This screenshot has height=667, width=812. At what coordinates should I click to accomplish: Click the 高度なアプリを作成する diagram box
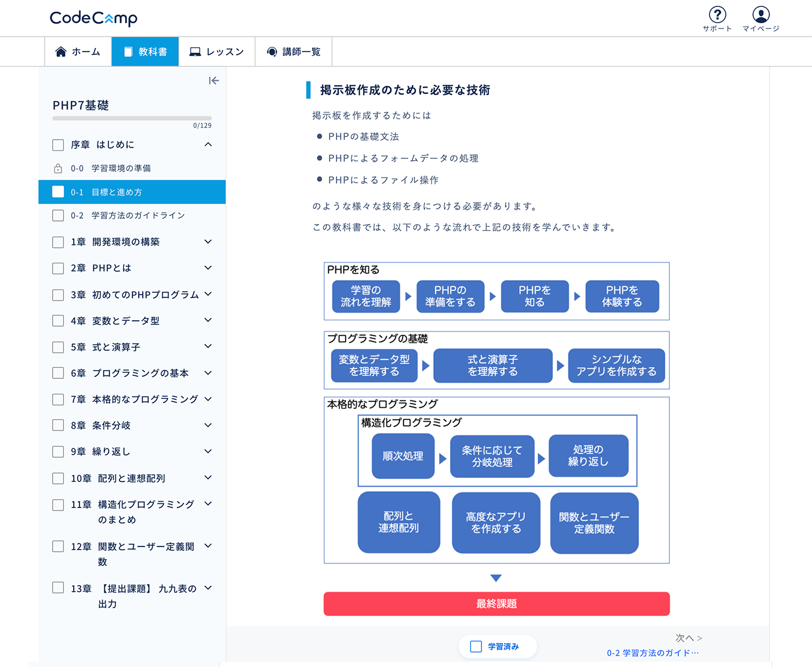(x=496, y=523)
